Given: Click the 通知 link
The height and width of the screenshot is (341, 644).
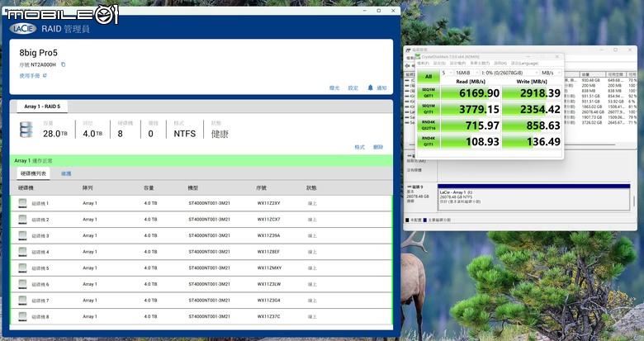Looking at the screenshot, I should click(381, 88).
